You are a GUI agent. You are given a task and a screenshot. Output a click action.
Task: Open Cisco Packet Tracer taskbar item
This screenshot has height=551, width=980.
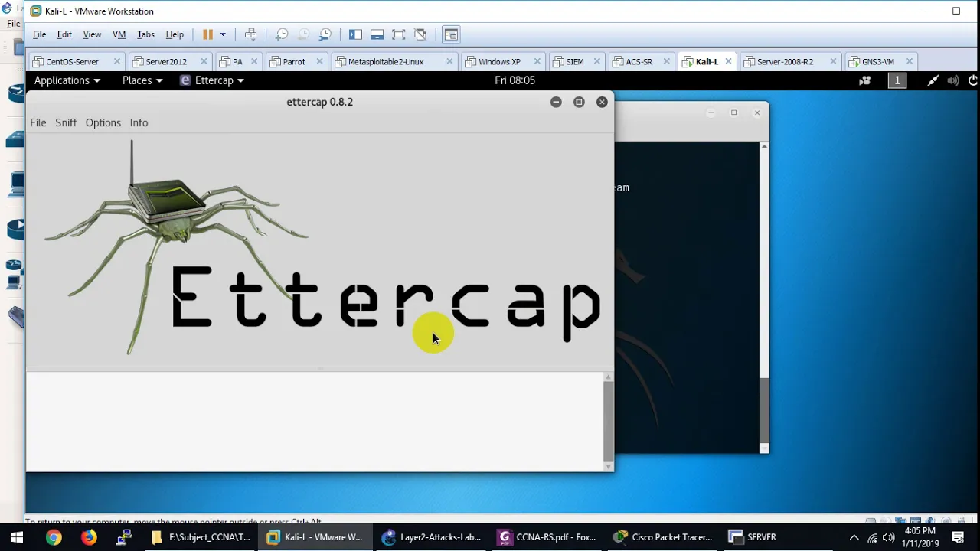[x=663, y=537]
